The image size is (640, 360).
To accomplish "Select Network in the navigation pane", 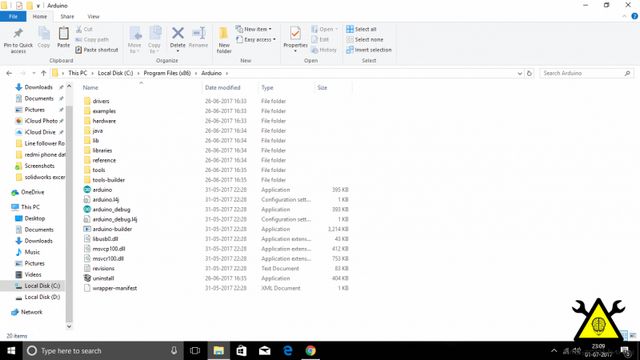I will (x=27, y=312).
